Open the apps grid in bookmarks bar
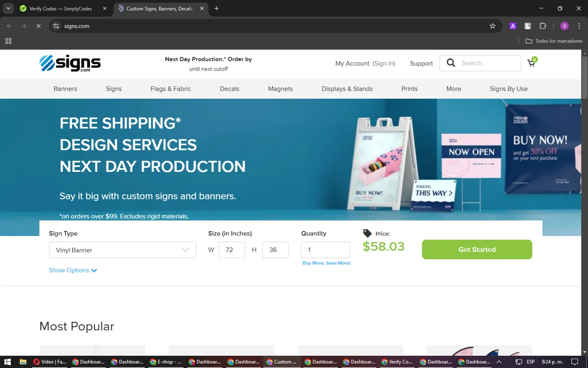 tap(8, 41)
